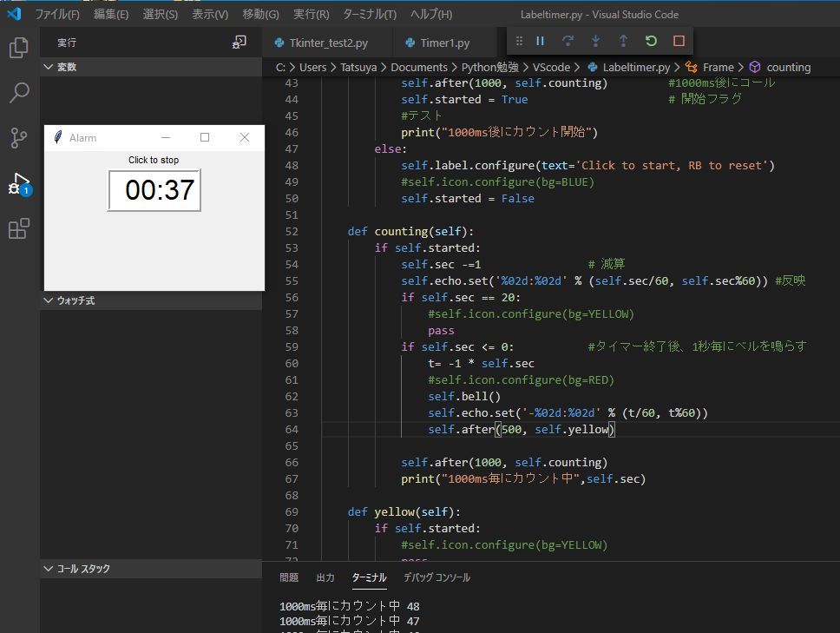The image size is (840, 633).
Task: Click the VS Code logo icon
Action: click(15, 13)
